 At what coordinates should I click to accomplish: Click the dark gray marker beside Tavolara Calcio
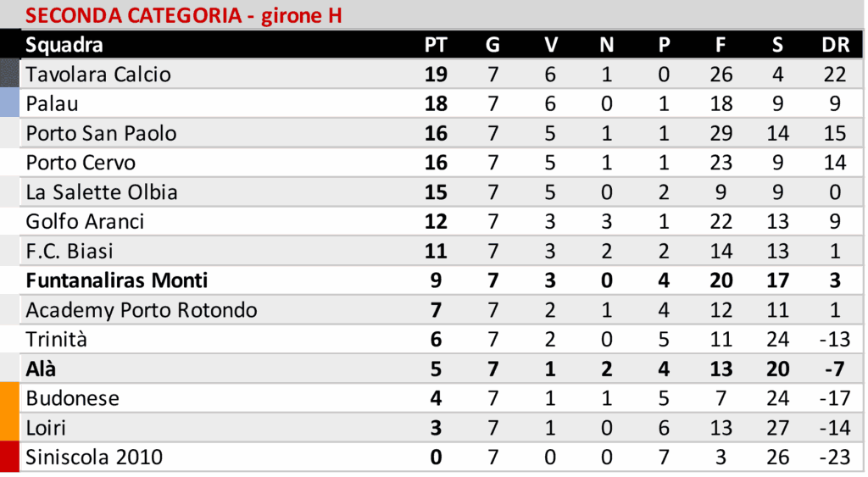point(9,75)
